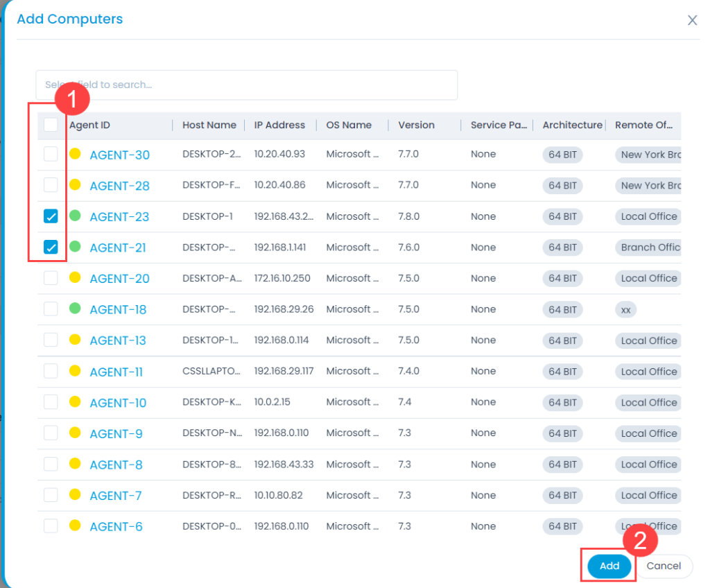Open the AGENT-11 link

[116, 372]
